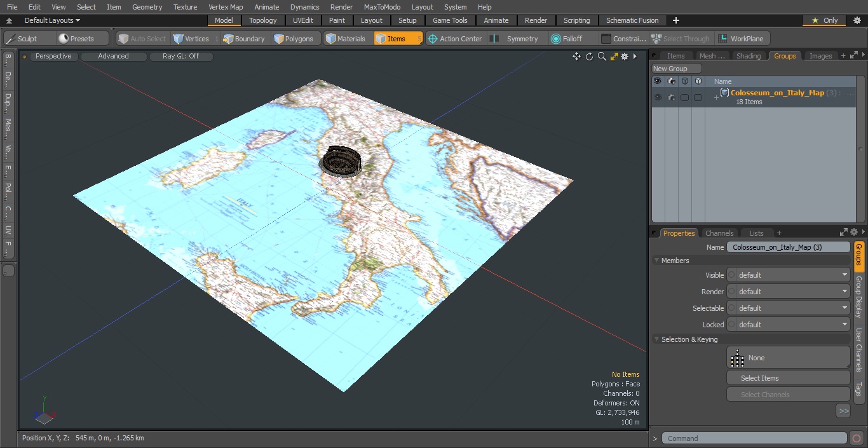Select the Sculpt tool button
This screenshot has width=868, height=448.
pos(29,39)
